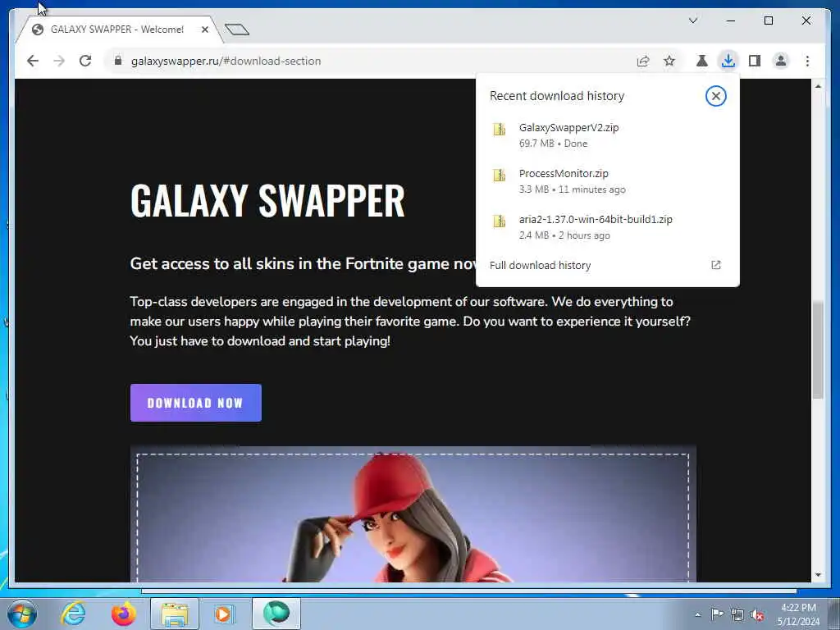Screen dimensions: 840x630
Task: Click the scrollbar down arrow
Action: pyautogui.click(x=818, y=575)
